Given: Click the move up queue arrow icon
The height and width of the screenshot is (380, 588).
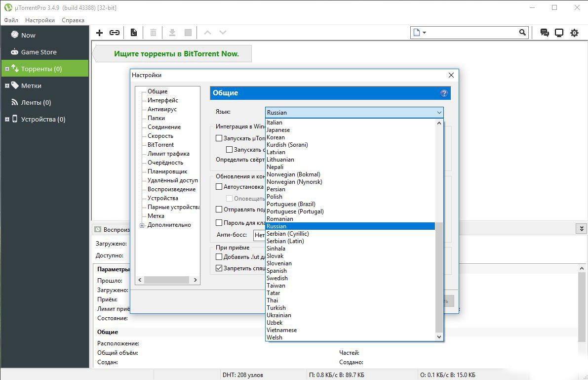Looking at the screenshot, I should 207,33.
